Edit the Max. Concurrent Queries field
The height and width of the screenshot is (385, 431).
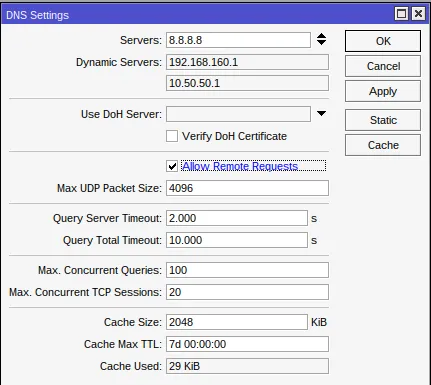click(247, 270)
